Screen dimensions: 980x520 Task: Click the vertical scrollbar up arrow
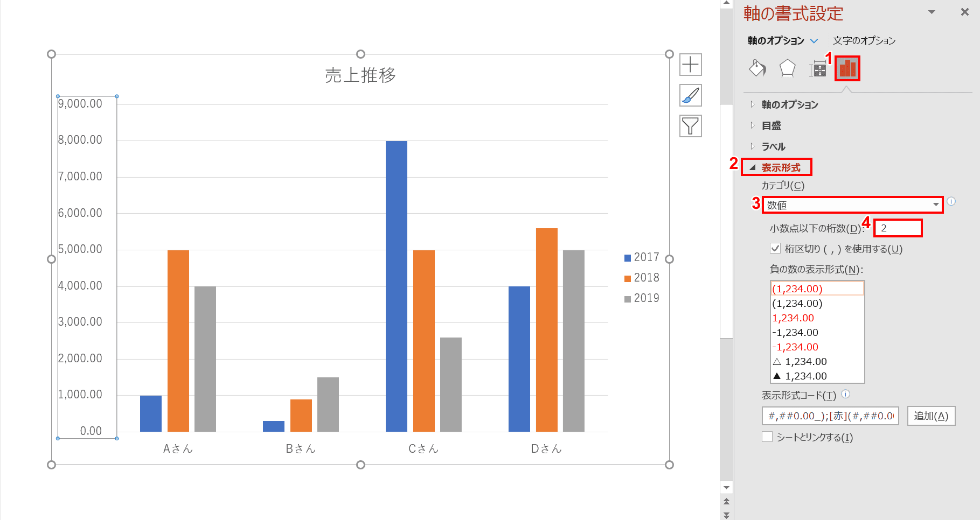tap(726, 4)
